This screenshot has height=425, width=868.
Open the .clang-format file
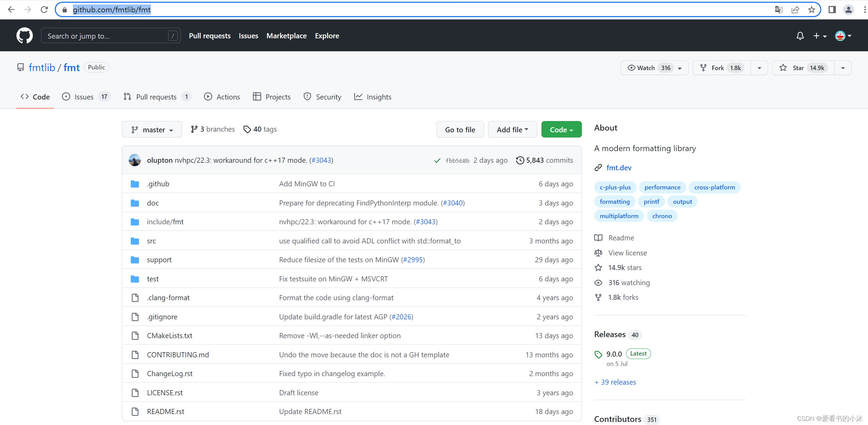pos(168,297)
